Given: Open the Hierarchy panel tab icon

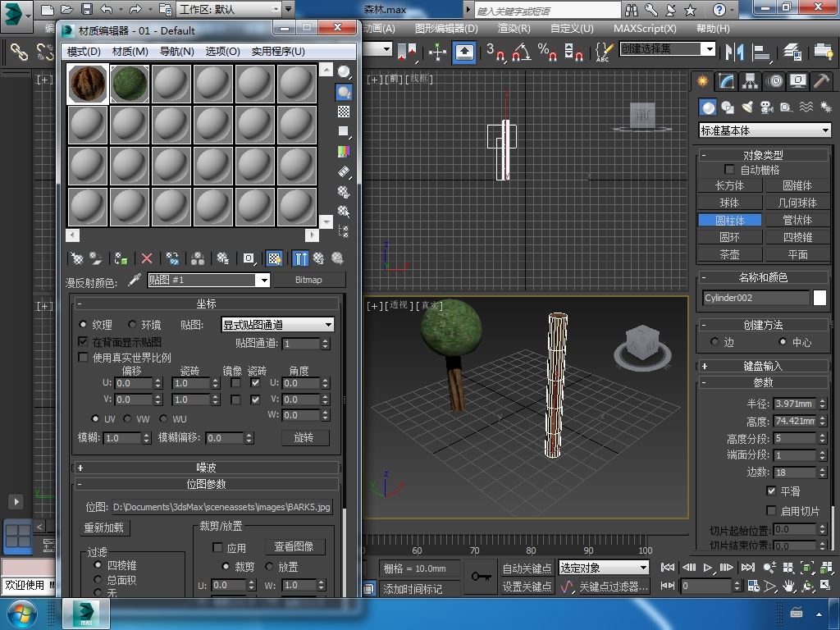Looking at the screenshot, I should (750, 81).
